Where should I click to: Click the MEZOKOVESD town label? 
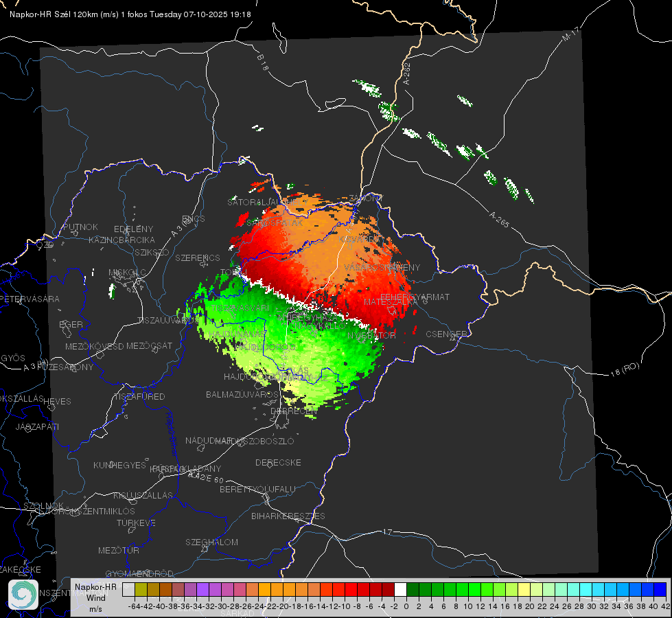(94, 346)
